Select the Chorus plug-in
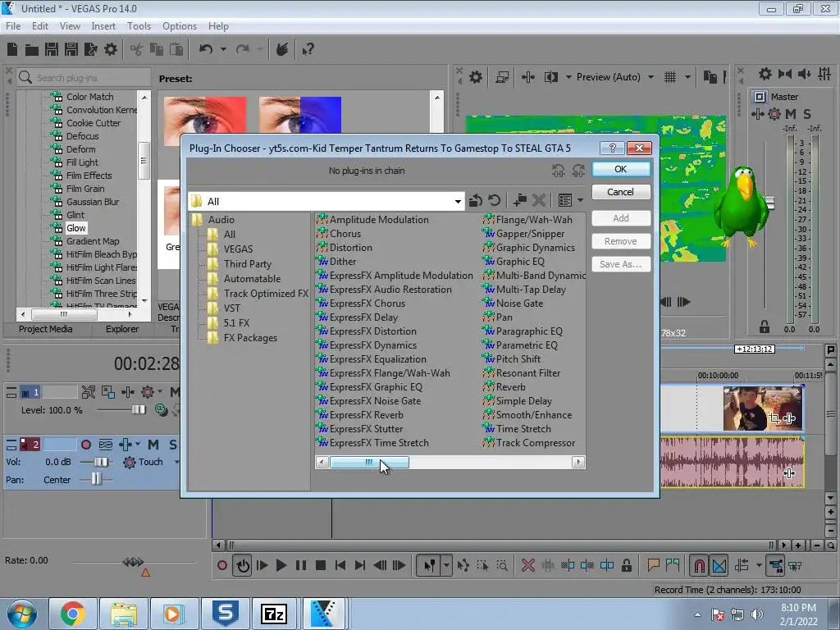840x630 pixels. click(x=345, y=234)
